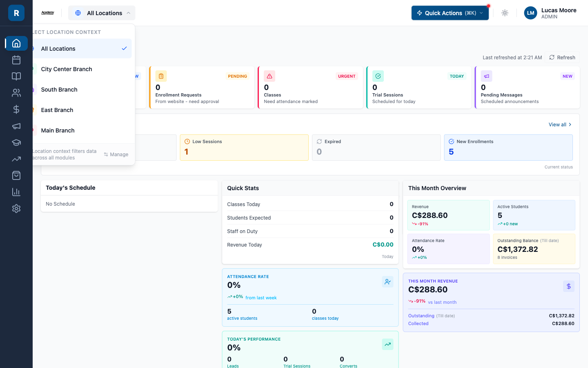Viewport: 588px width, 368px height.
Task: Select the checked All Locations option
Action: click(x=82, y=49)
